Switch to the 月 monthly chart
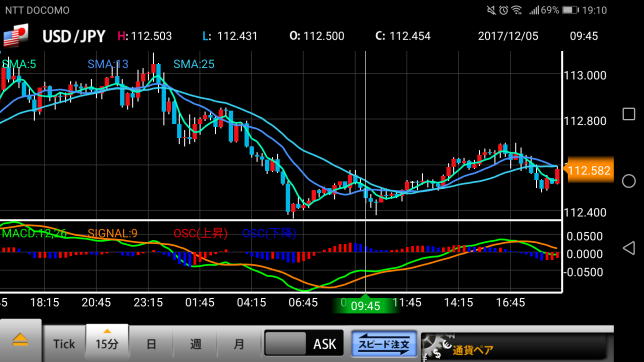The width and height of the screenshot is (644, 362). [x=239, y=344]
